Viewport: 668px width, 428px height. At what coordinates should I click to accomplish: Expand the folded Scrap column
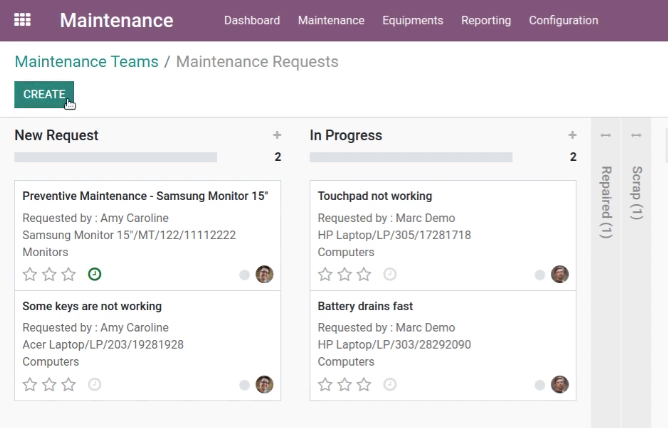point(636,193)
